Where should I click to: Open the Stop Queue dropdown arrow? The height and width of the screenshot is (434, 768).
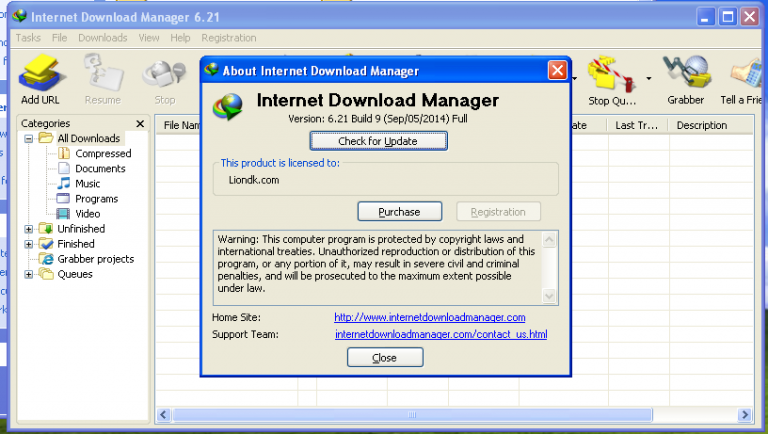(649, 78)
